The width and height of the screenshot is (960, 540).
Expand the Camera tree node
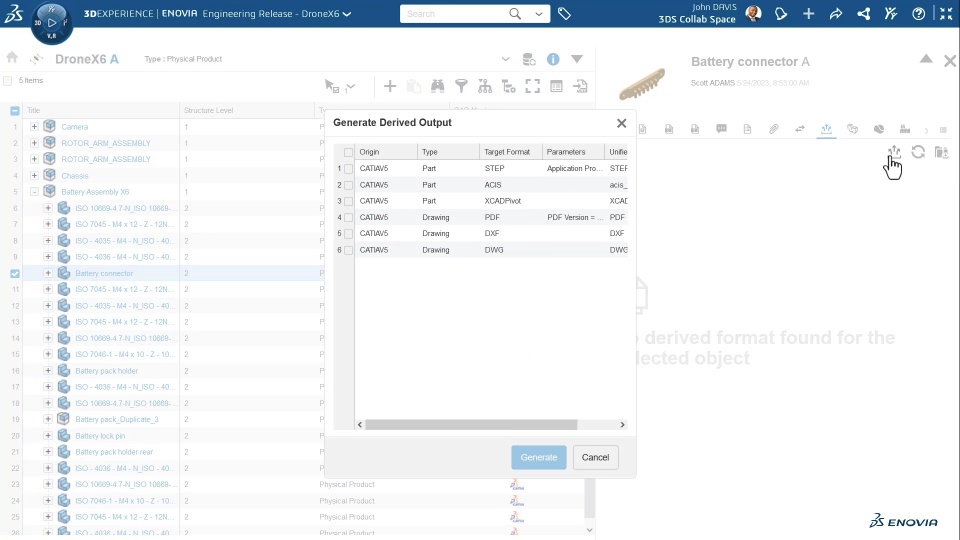pyautogui.click(x=34, y=127)
